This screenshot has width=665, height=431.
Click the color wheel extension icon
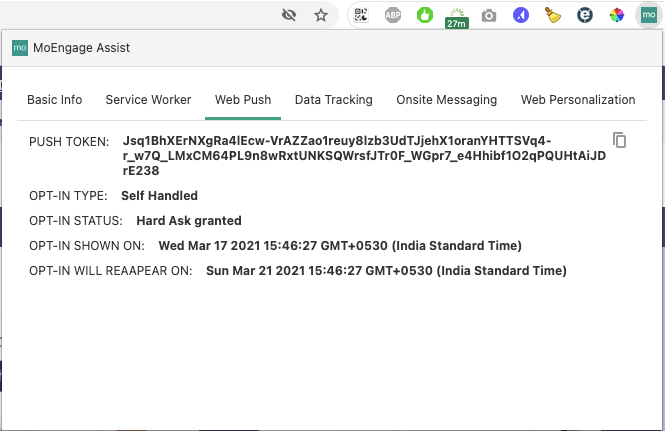coord(617,15)
